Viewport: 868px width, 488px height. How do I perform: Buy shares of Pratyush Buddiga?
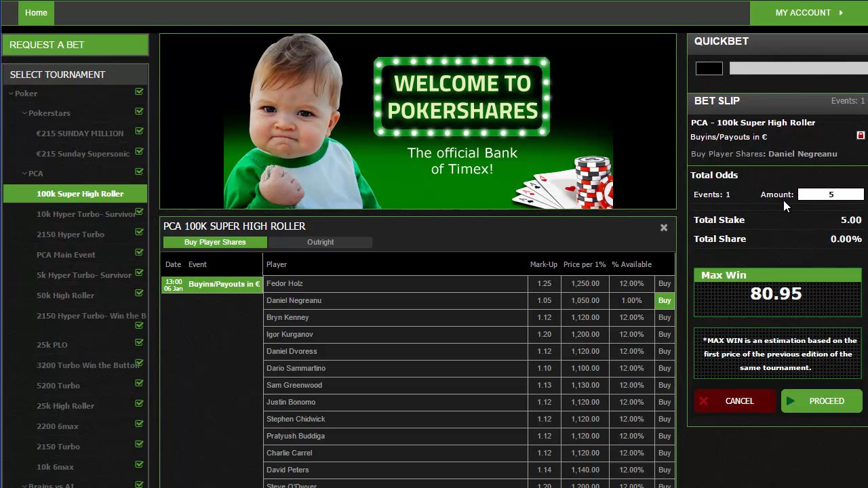[665, 436]
